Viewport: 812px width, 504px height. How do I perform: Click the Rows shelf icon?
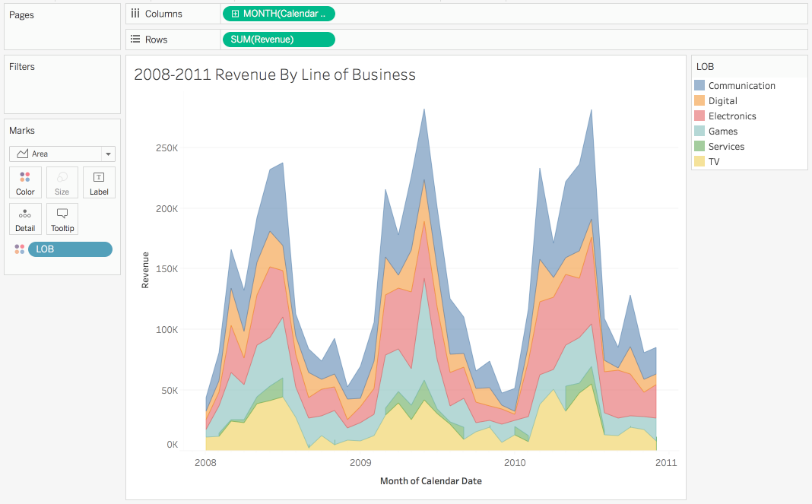pyautogui.click(x=135, y=39)
